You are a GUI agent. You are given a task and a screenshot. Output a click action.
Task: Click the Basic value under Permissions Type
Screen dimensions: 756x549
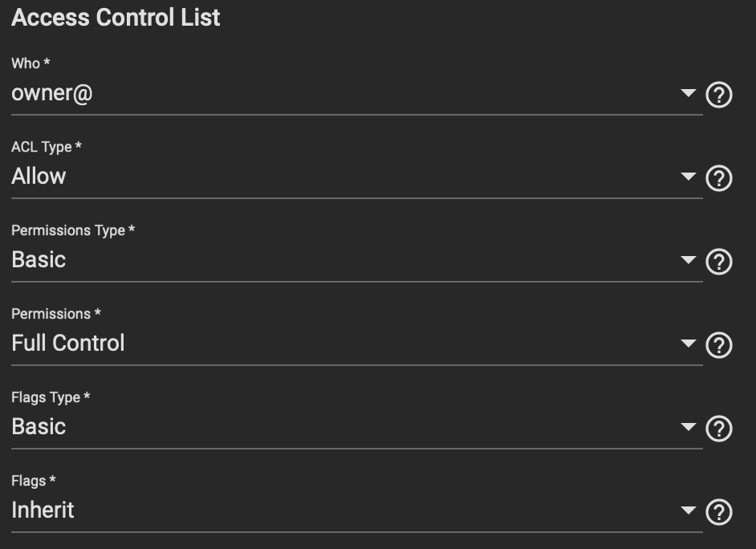coord(39,259)
